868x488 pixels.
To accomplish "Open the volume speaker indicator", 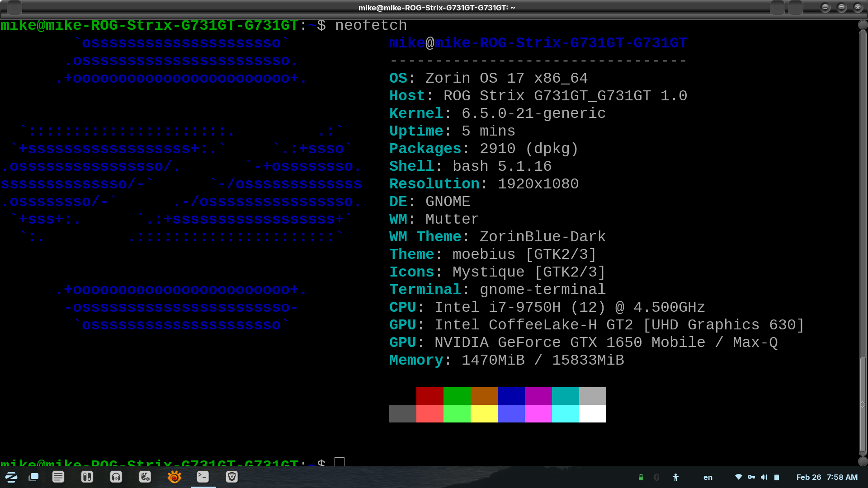I will coord(764,477).
